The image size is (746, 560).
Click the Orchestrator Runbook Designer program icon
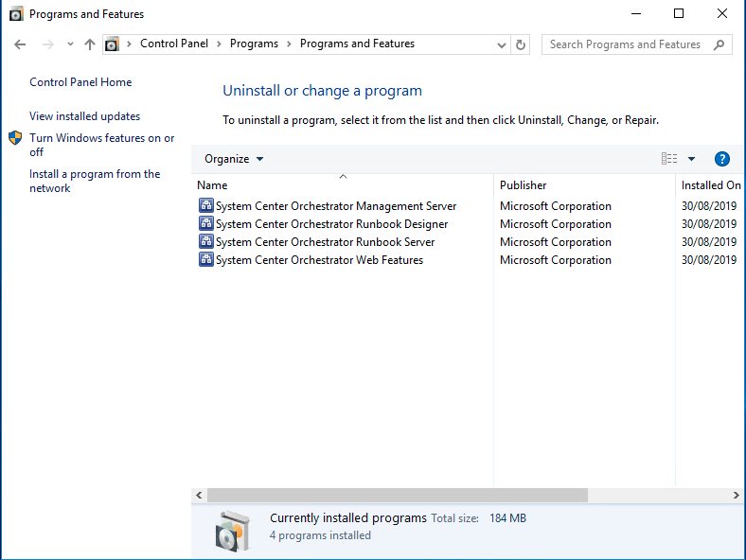point(205,224)
